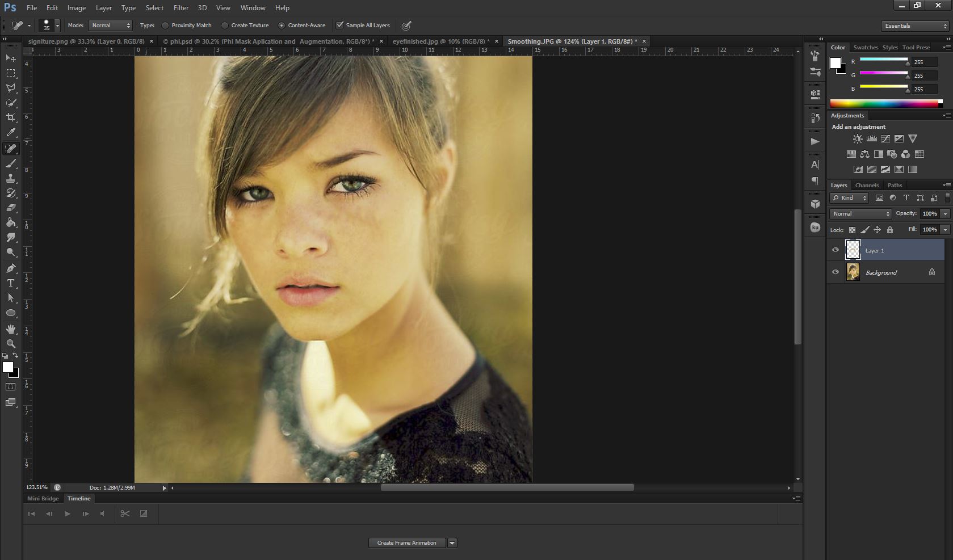Image resolution: width=953 pixels, height=560 pixels.
Task: Click the foreground color swatch in toolbar
Action: click(7, 368)
